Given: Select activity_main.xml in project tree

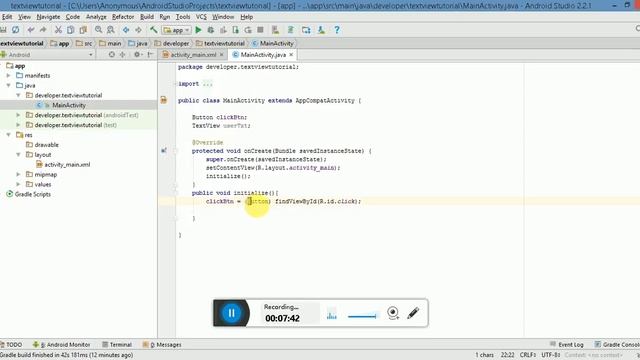Looking at the screenshot, I should (67, 164).
